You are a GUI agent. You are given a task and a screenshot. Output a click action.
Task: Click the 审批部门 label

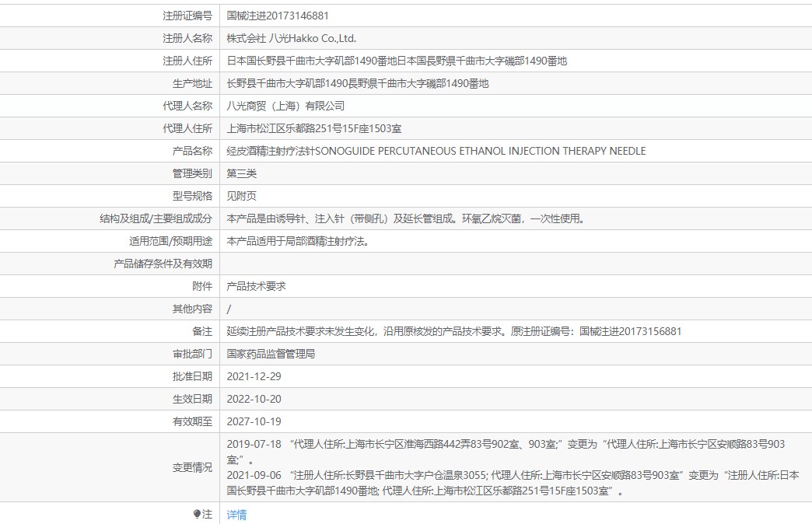coord(192,355)
